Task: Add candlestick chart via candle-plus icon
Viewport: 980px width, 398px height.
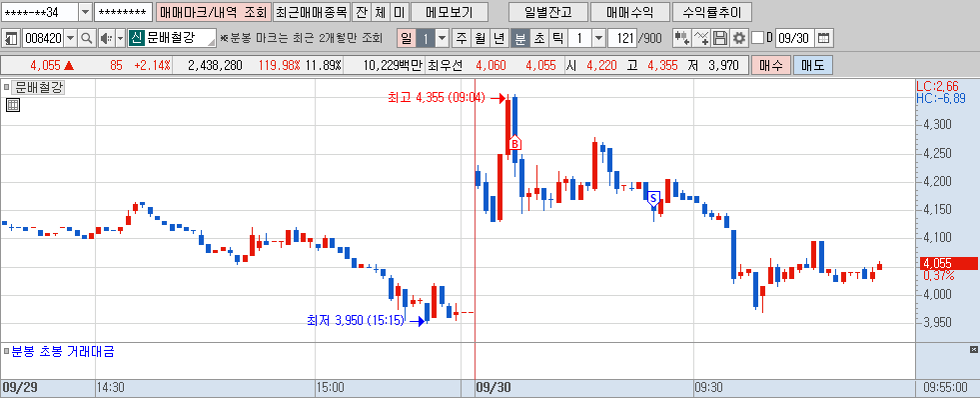Action: tap(682, 39)
